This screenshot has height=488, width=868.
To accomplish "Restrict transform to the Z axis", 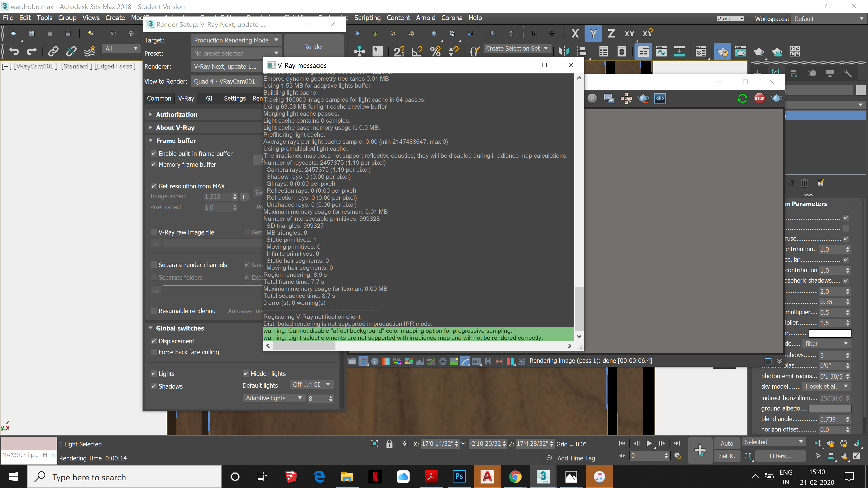I will tap(611, 33).
